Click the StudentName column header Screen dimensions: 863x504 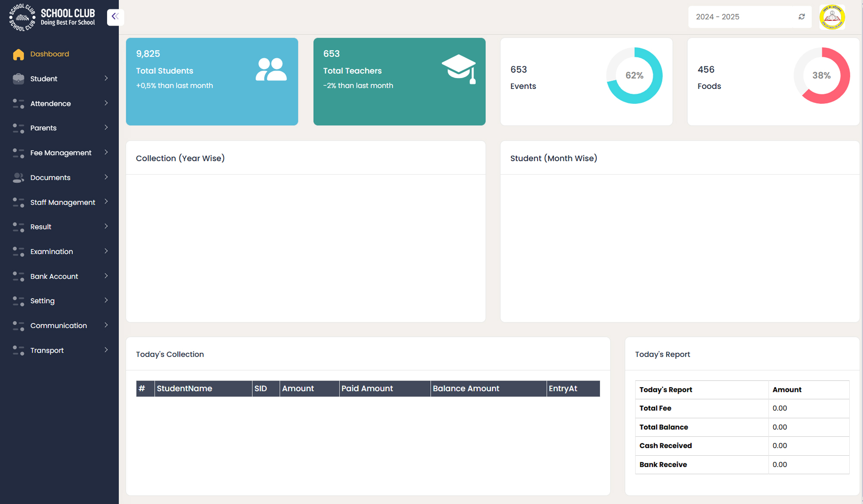184,388
